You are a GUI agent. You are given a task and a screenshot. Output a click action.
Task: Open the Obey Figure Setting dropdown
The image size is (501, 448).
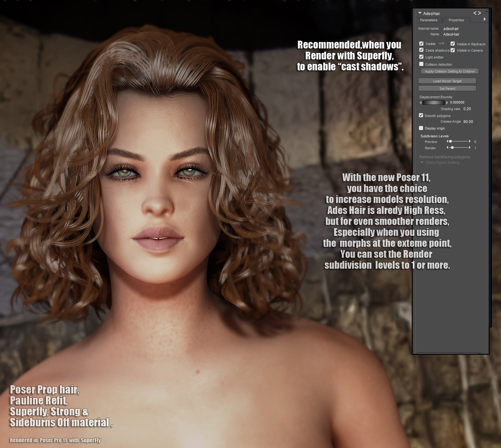click(x=440, y=163)
